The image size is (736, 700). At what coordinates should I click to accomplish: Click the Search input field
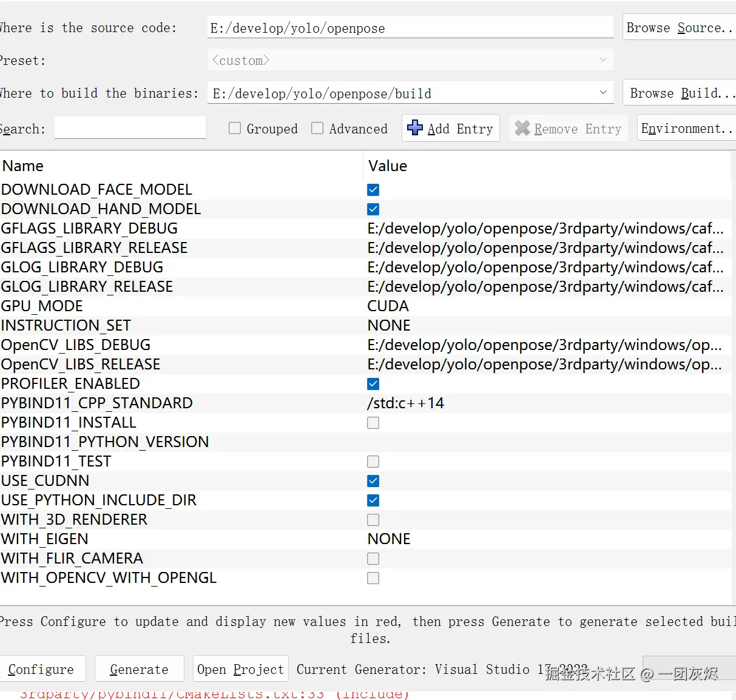point(130,128)
